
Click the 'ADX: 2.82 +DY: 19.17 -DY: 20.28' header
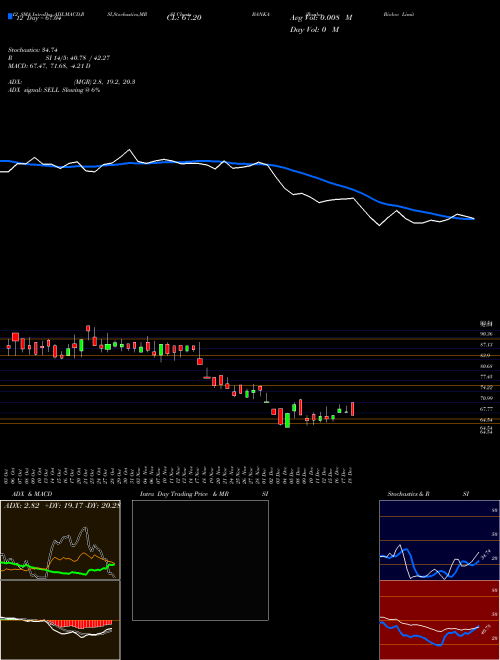62,506
